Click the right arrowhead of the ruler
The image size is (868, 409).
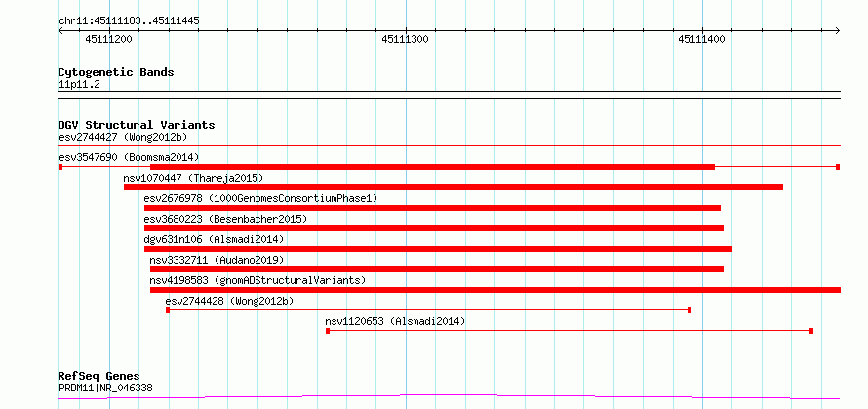point(837,30)
